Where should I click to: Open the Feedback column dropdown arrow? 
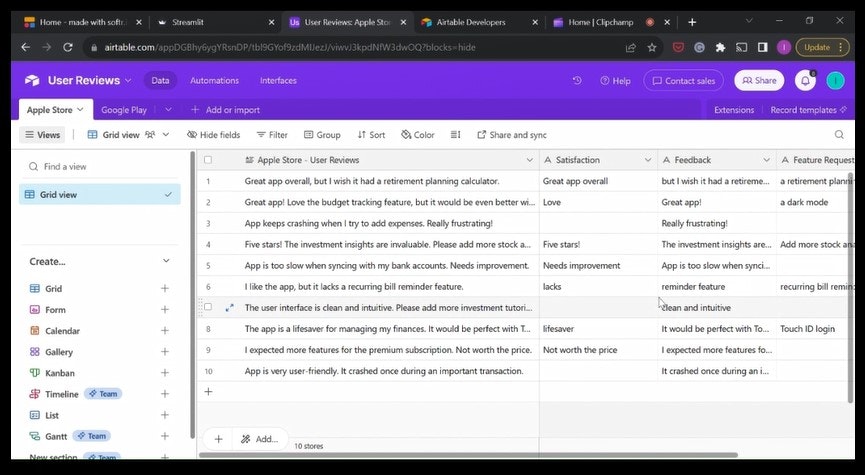tap(766, 160)
